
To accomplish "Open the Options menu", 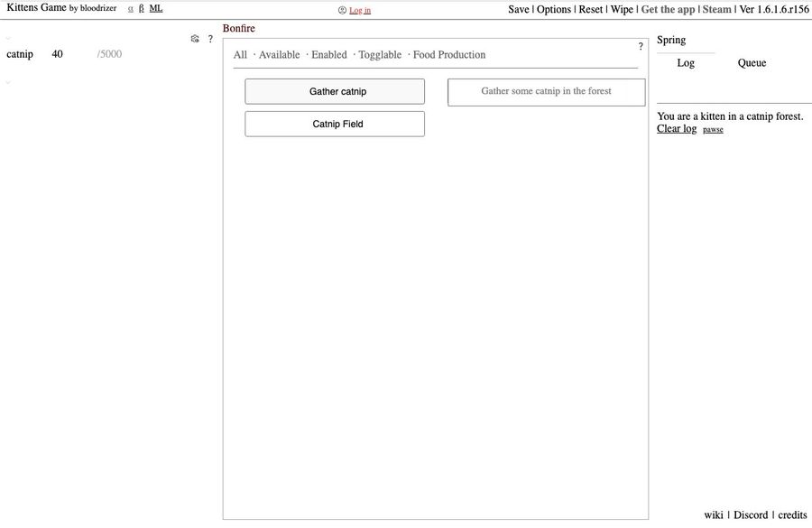I will pyautogui.click(x=554, y=9).
